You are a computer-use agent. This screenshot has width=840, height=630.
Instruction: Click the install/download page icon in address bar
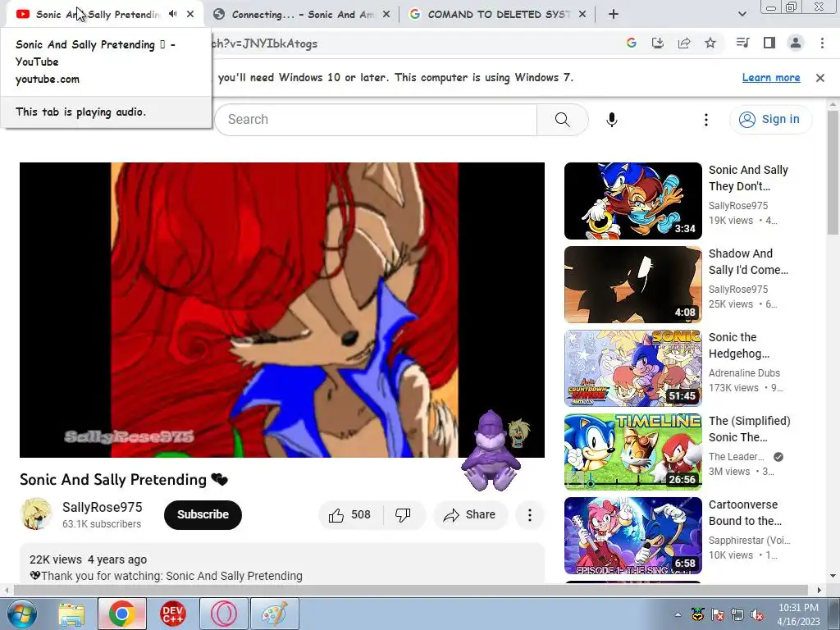tap(657, 43)
